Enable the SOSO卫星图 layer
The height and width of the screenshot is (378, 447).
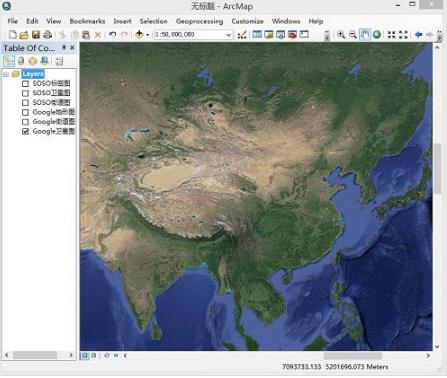click(x=25, y=93)
